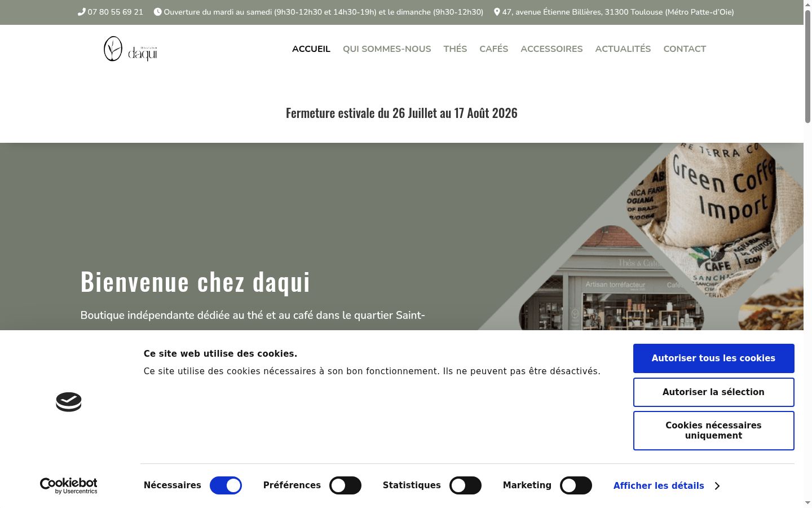Click the 47, avenue Étienne Billières address
812x508 pixels.
pyautogui.click(x=618, y=12)
